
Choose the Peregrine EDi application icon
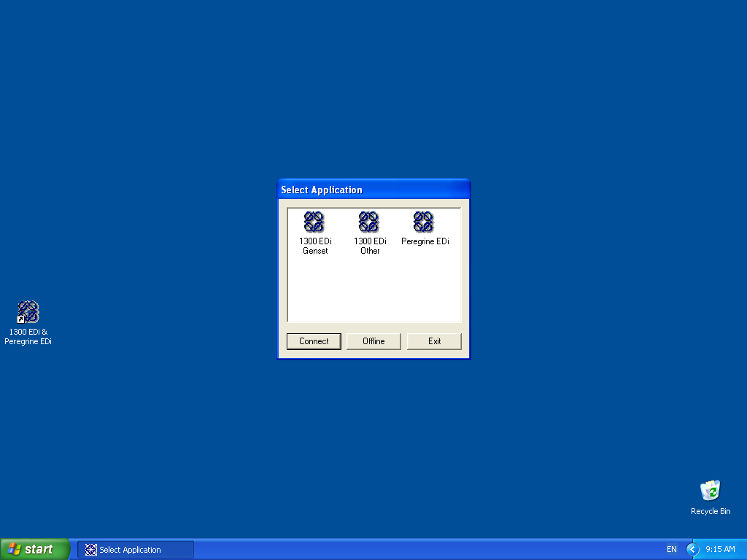coord(424,222)
